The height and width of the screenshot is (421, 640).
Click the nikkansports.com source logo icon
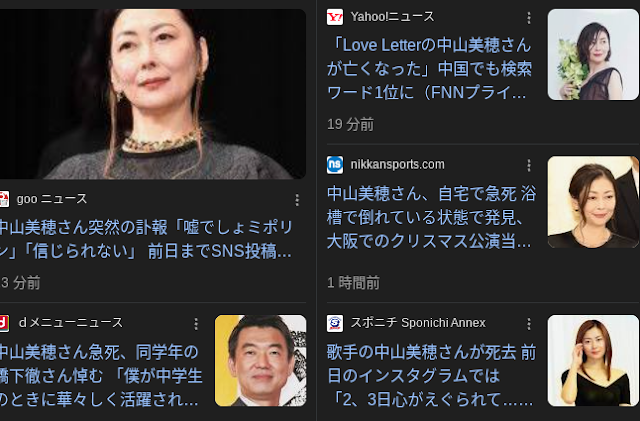click(x=335, y=165)
